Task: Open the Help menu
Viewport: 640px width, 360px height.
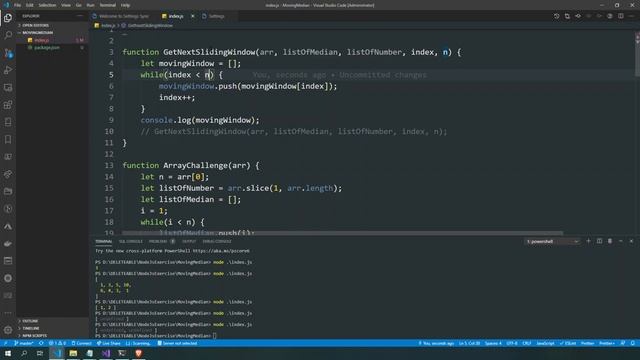Action: (x=125, y=5)
